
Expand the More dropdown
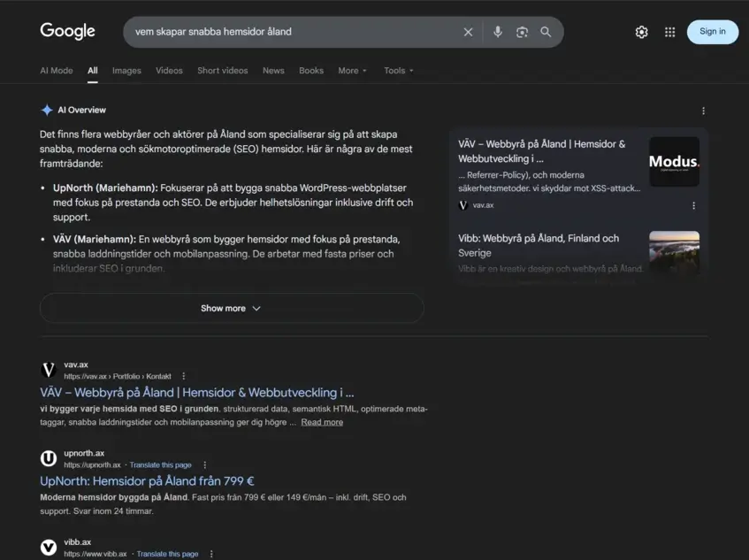pos(353,71)
